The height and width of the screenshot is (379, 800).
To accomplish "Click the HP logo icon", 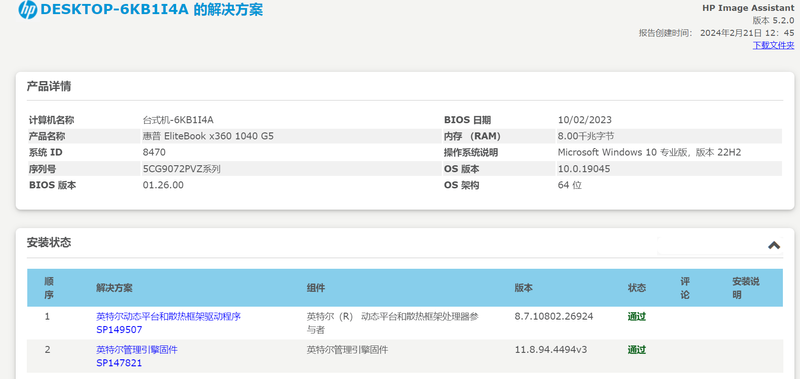I will 28,10.
